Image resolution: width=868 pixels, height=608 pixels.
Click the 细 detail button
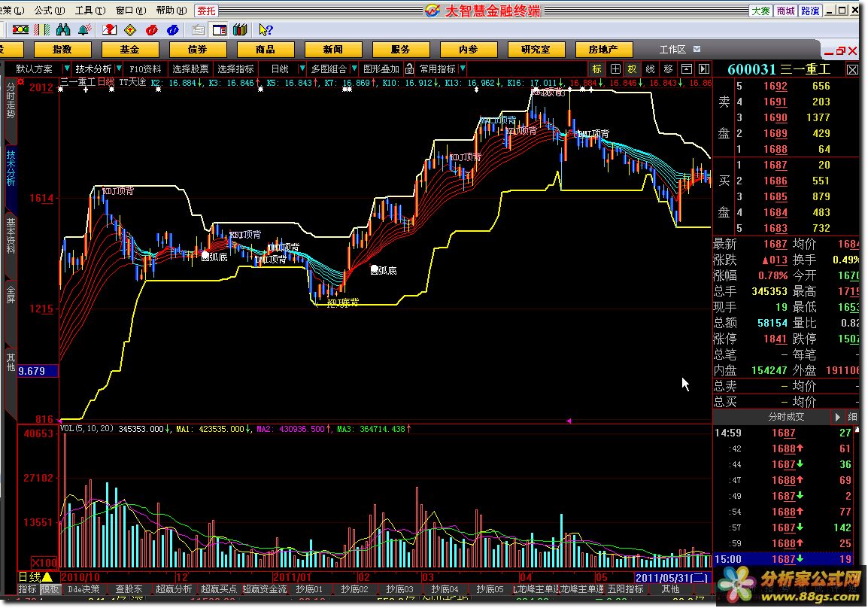pos(852,416)
